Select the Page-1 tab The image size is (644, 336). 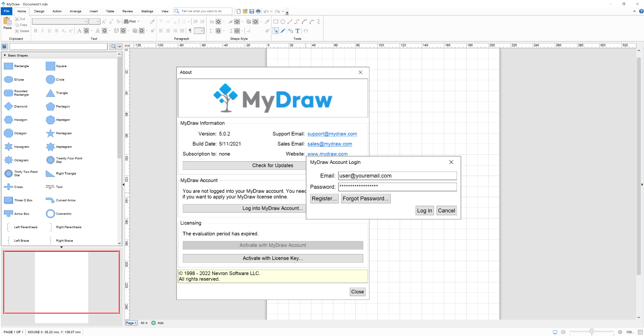coord(131,323)
